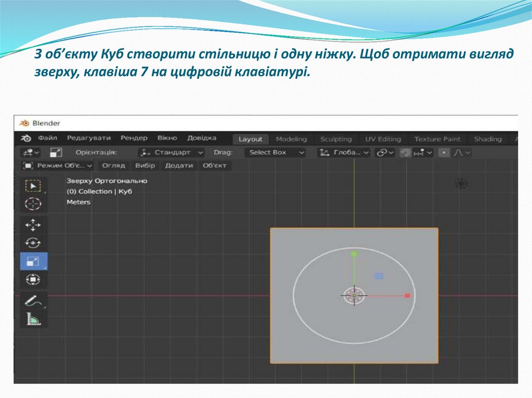This screenshot has width=532, height=398.
Task: Expand the Drag Select Box dropdown
Action: (x=276, y=153)
